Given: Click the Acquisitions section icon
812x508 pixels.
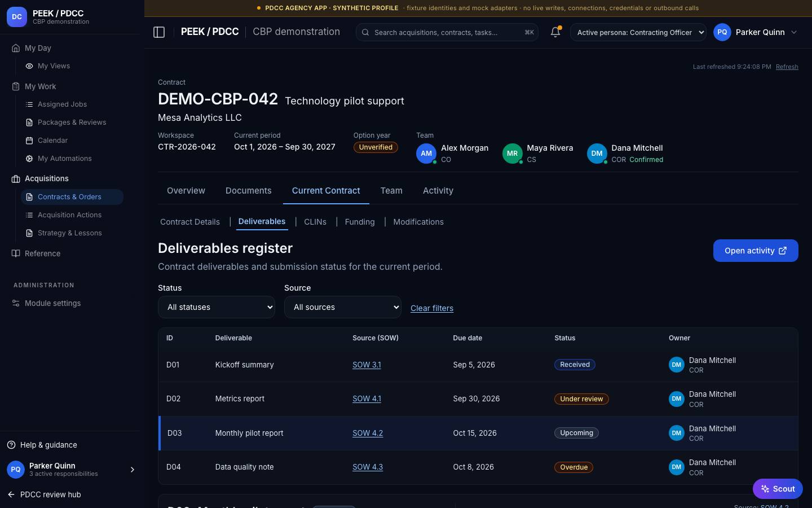Looking at the screenshot, I should click(x=16, y=178).
